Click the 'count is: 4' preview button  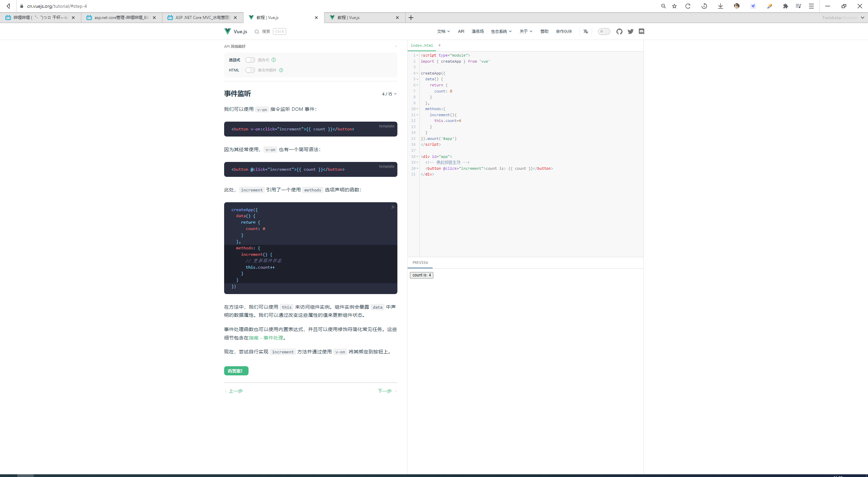pyautogui.click(x=421, y=275)
